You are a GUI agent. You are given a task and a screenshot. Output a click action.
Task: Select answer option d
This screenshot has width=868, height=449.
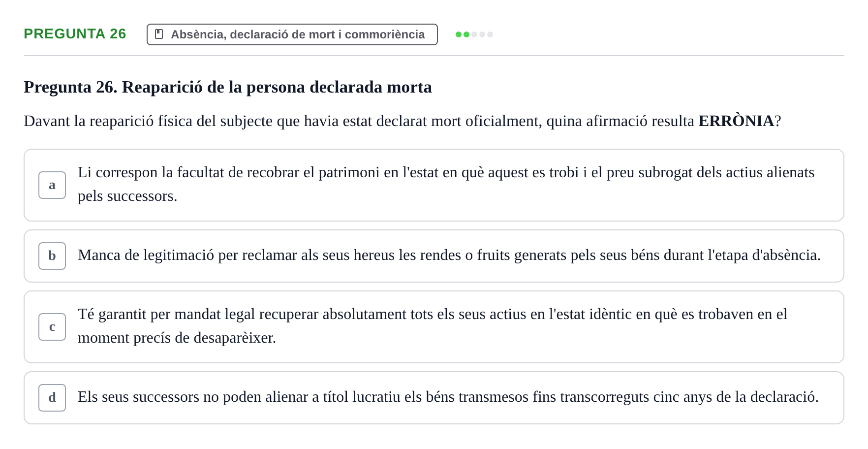(x=434, y=398)
